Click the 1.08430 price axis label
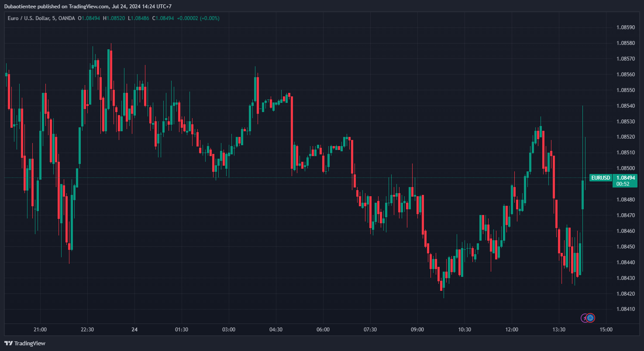The image size is (644, 351). point(626,278)
